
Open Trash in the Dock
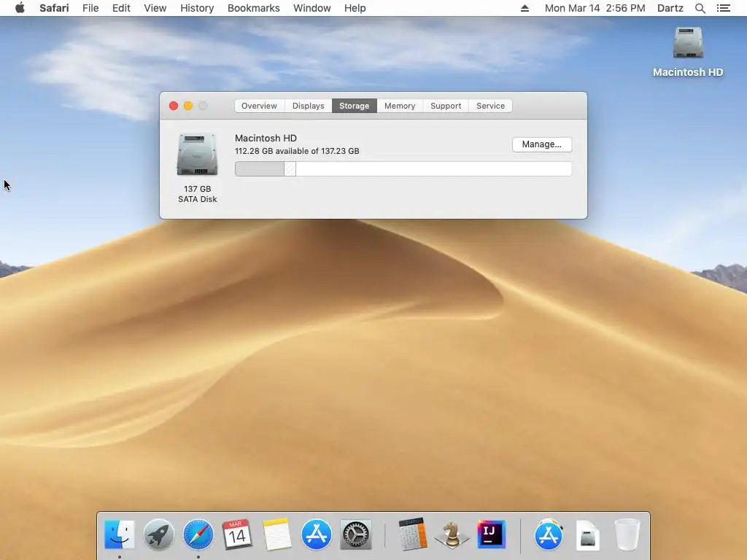[x=627, y=534]
